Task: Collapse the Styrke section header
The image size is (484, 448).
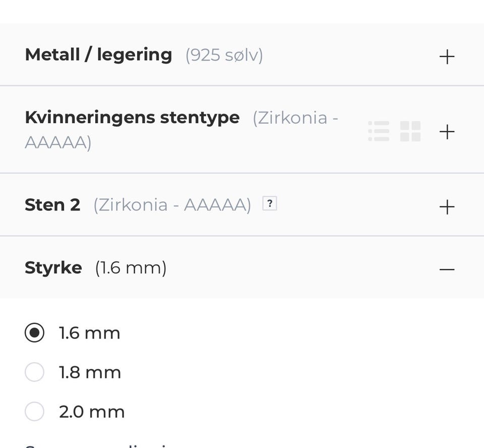Action: pos(53,267)
